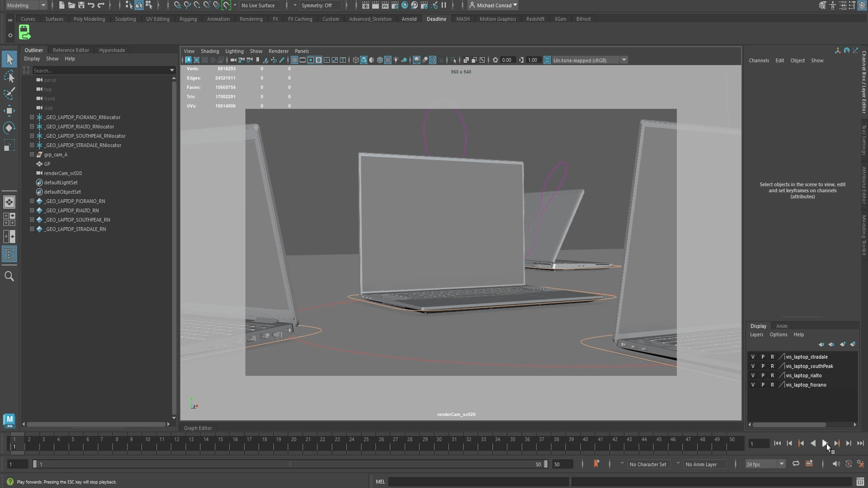Switch to the Arnold shelf tab

[x=409, y=19]
